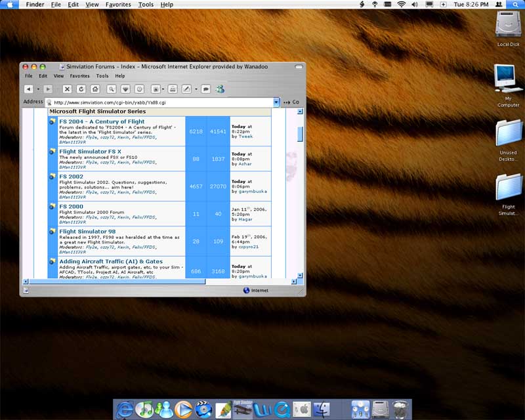Expand the address bar URL dropdown
The width and height of the screenshot is (525, 420).
pos(276,102)
